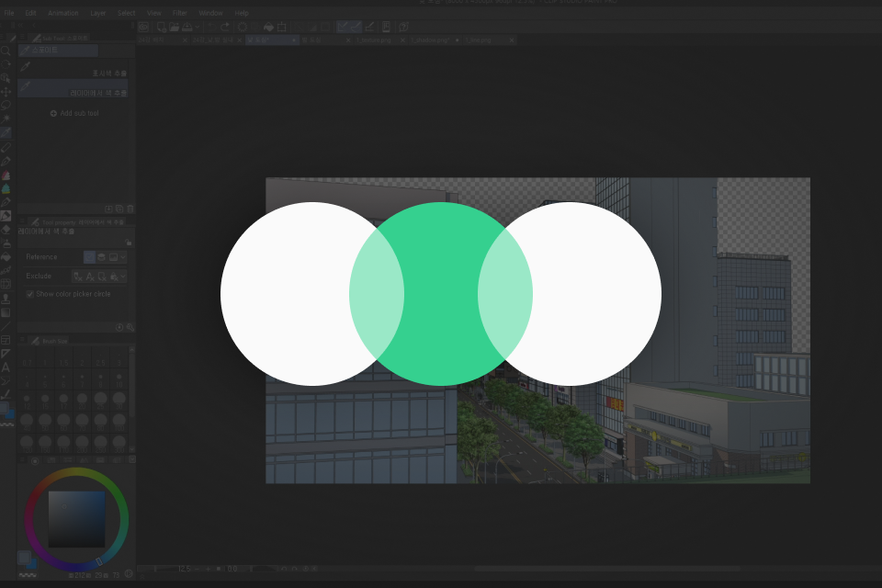The height and width of the screenshot is (588, 882).
Task: Select 레이어에서 색 추출 sub tool
Action: pyautogui.click(x=73, y=88)
